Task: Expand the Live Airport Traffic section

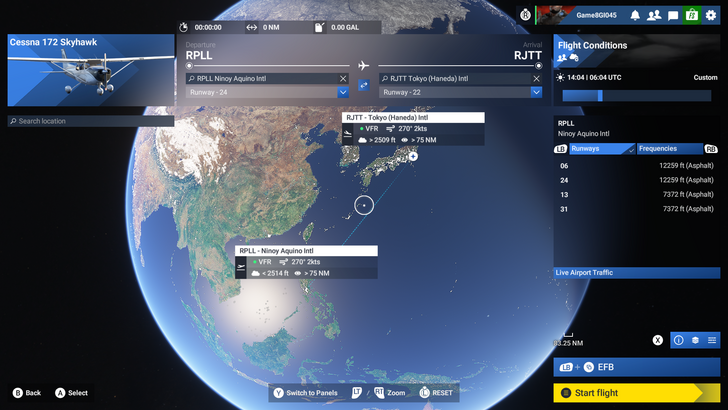Action: 637,272
